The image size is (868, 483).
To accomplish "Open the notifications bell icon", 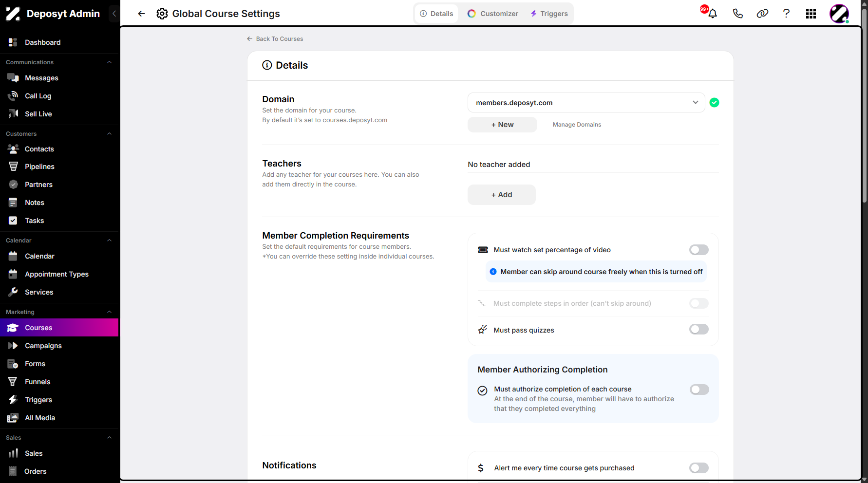I will [x=713, y=14].
